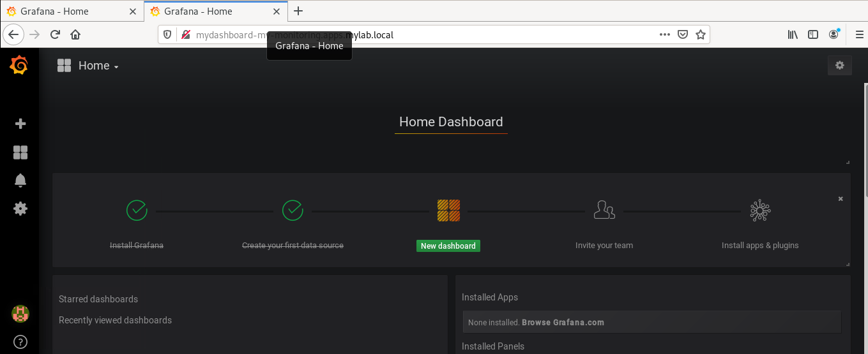The height and width of the screenshot is (354, 868).
Task: Go to the browser home page
Action: click(x=75, y=34)
